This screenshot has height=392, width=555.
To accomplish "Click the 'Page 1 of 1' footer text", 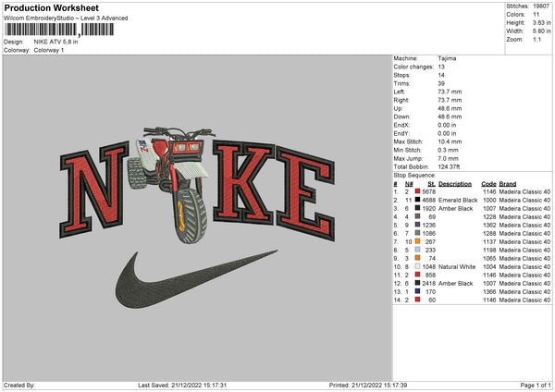I will pyautogui.click(x=536, y=386).
